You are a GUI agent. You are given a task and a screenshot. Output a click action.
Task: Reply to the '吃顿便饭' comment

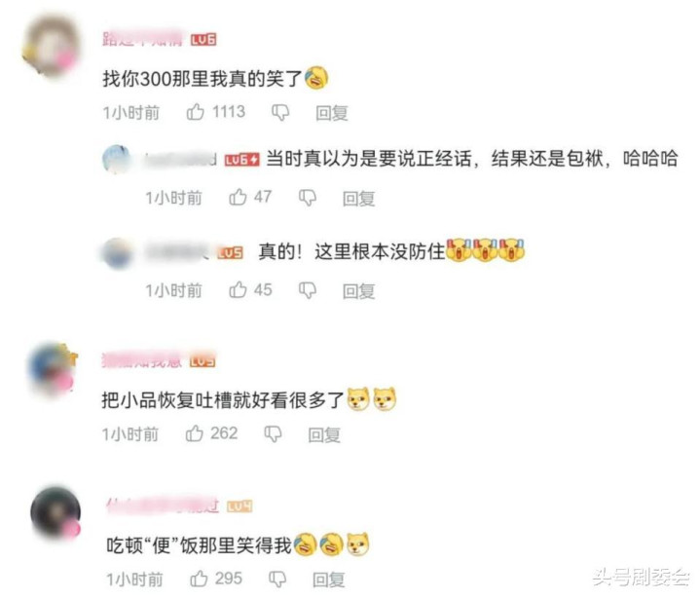click(328, 580)
